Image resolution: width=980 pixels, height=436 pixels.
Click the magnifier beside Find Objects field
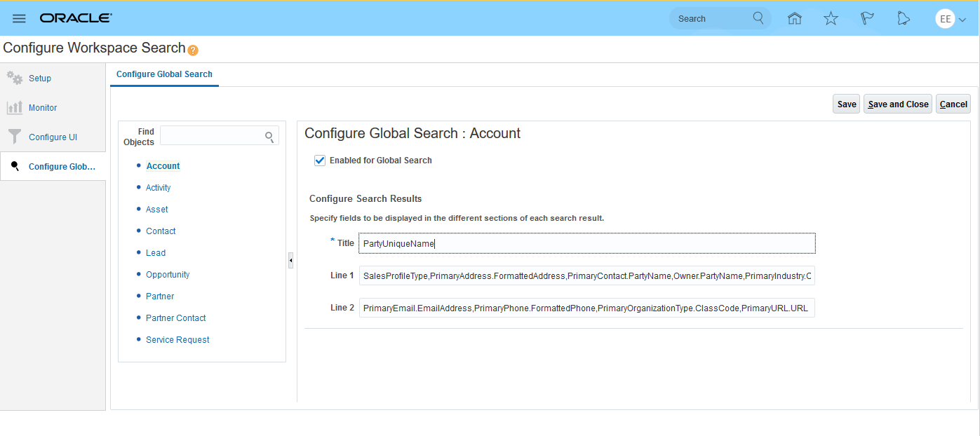pyautogui.click(x=269, y=136)
